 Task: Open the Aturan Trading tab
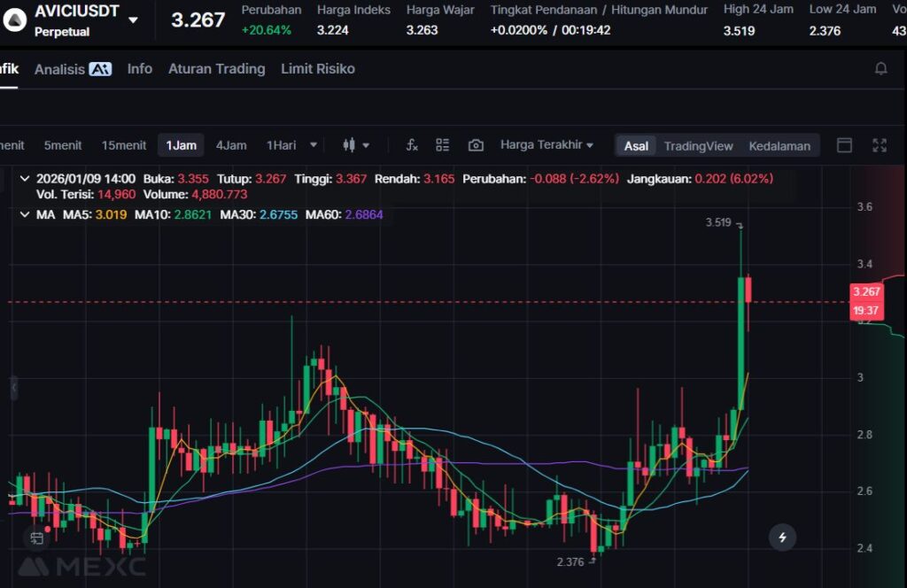[216, 69]
